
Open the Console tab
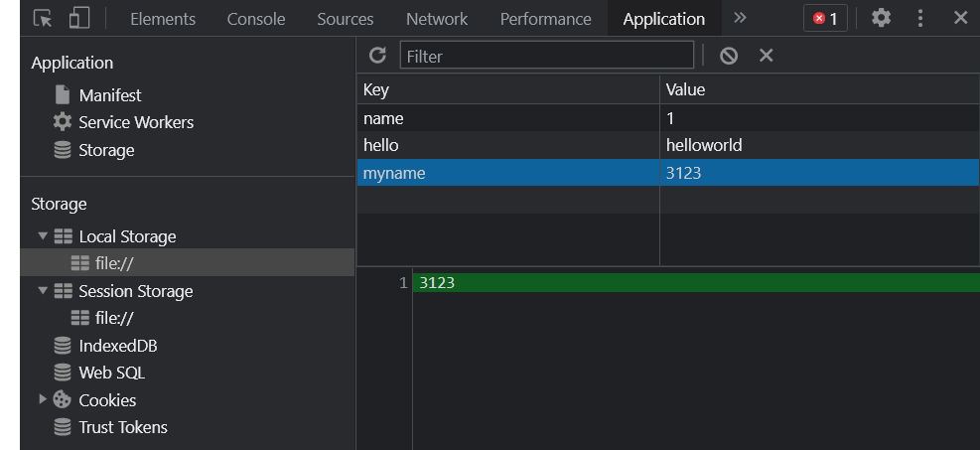[x=256, y=19]
